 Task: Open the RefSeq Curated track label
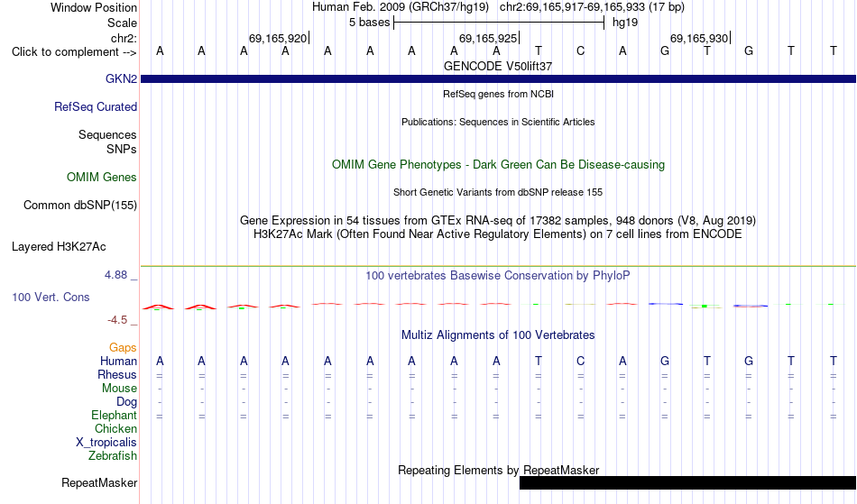(96, 106)
